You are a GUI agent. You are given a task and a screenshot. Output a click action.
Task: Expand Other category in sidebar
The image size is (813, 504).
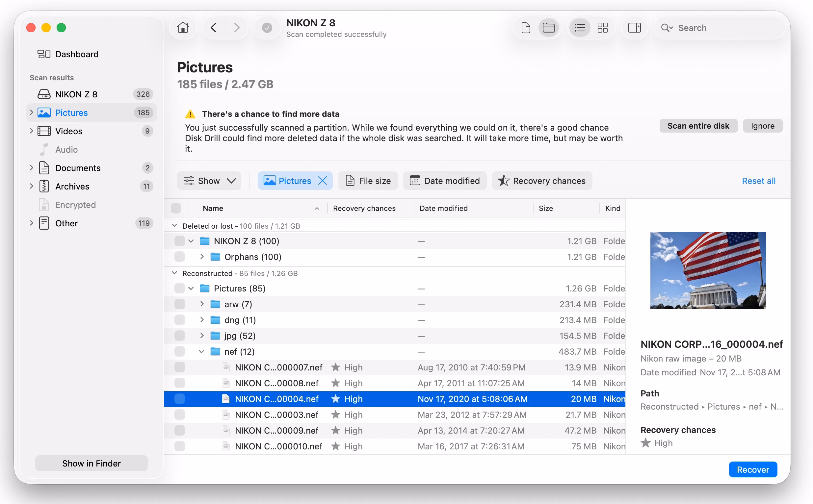tap(31, 223)
